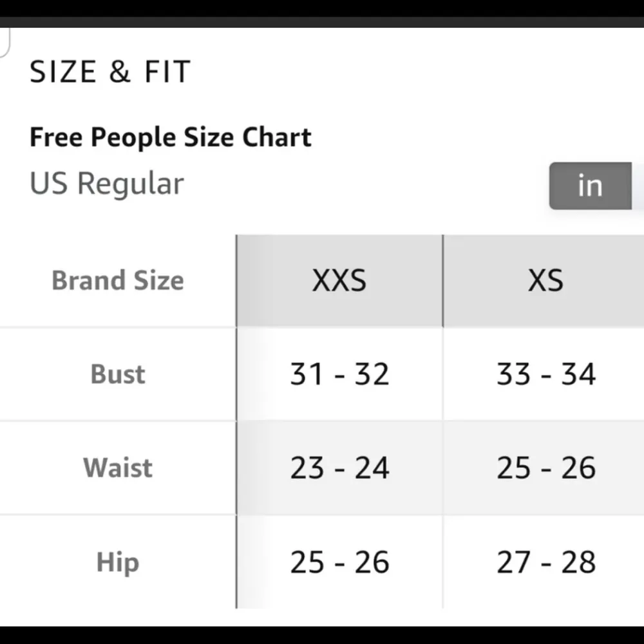Click the XXS waist value 23 - 24

pos(339,468)
